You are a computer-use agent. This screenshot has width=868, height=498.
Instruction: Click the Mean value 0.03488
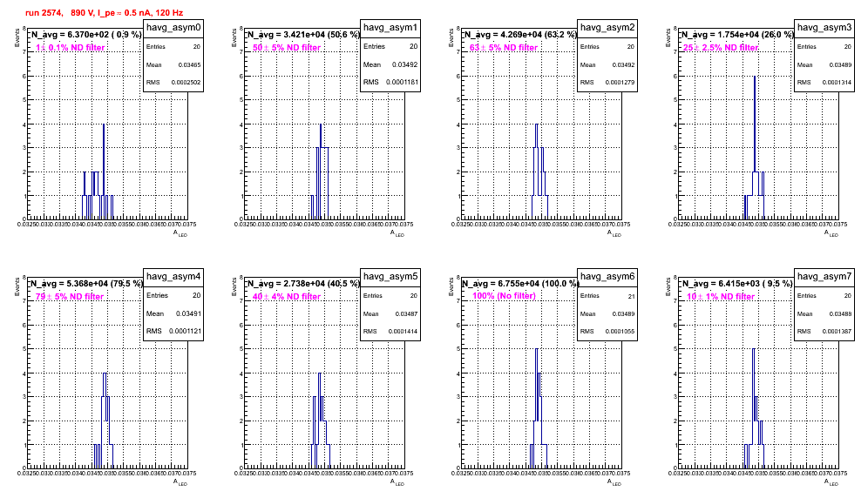pos(840,313)
